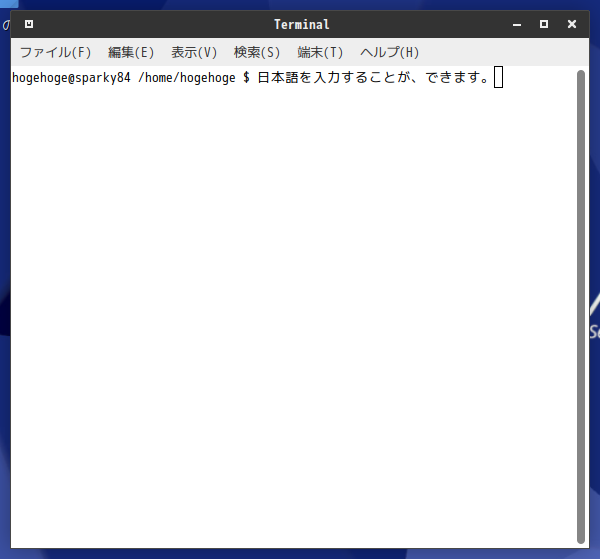Maximize the Terminal window

click(x=544, y=24)
